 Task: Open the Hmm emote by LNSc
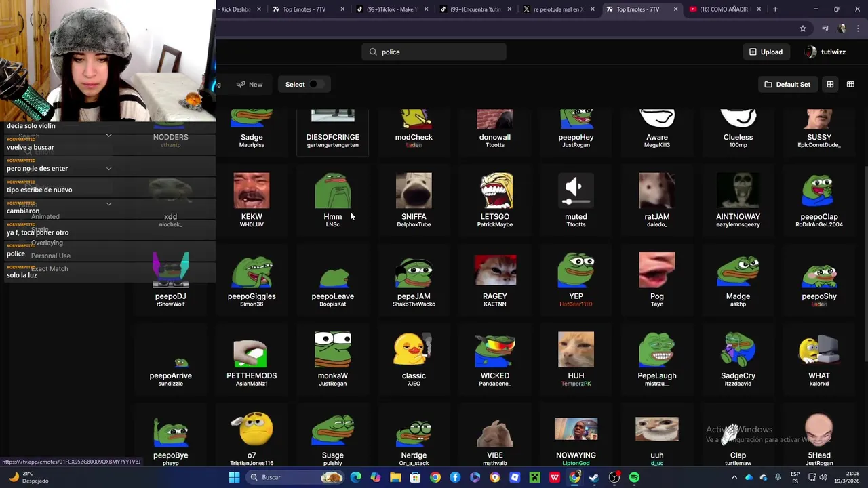coord(332,199)
